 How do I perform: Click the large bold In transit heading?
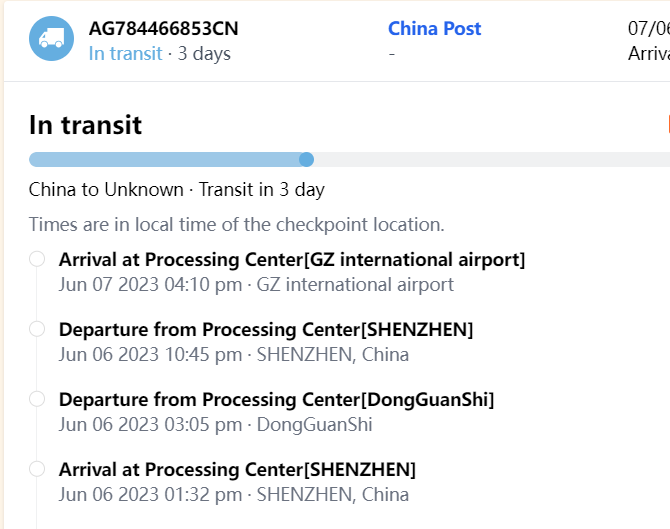86,125
